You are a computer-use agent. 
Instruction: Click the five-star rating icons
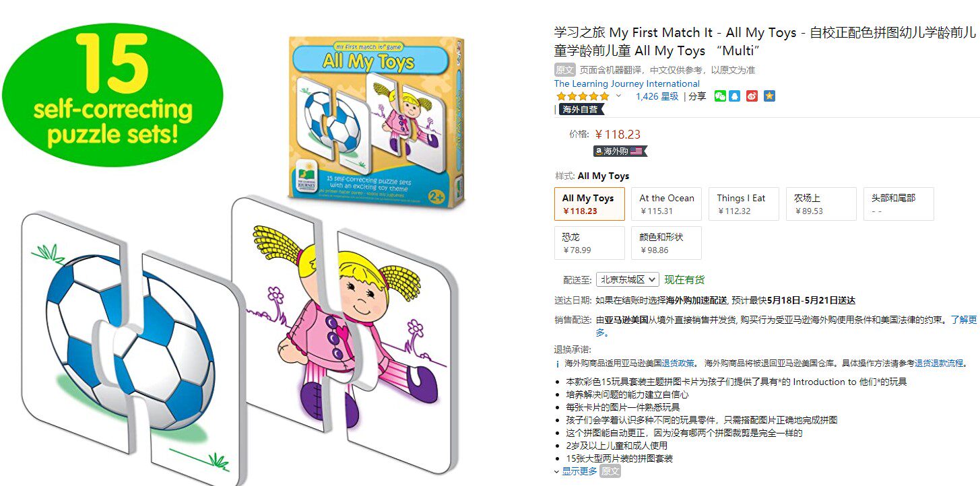click(x=583, y=97)
